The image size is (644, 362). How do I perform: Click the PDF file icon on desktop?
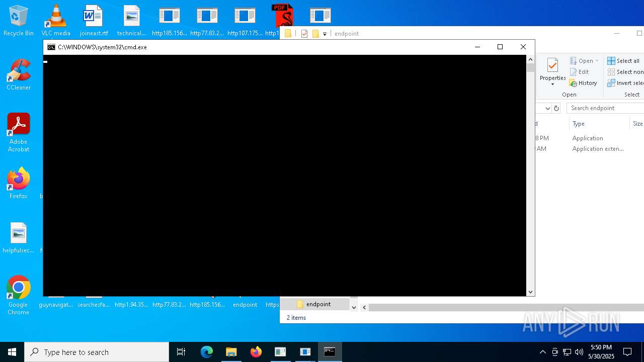pos(282,15)
